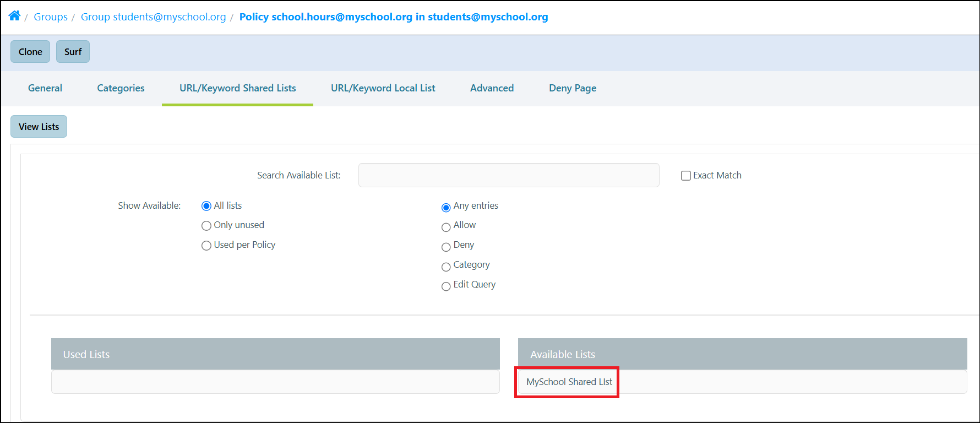Click the Surf button

pos(73,51)
